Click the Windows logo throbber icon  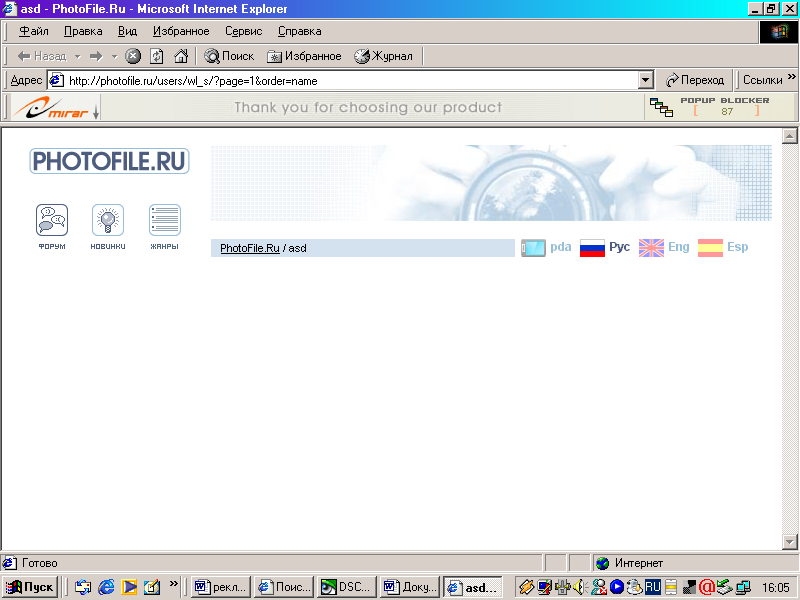tap(779, 32)
